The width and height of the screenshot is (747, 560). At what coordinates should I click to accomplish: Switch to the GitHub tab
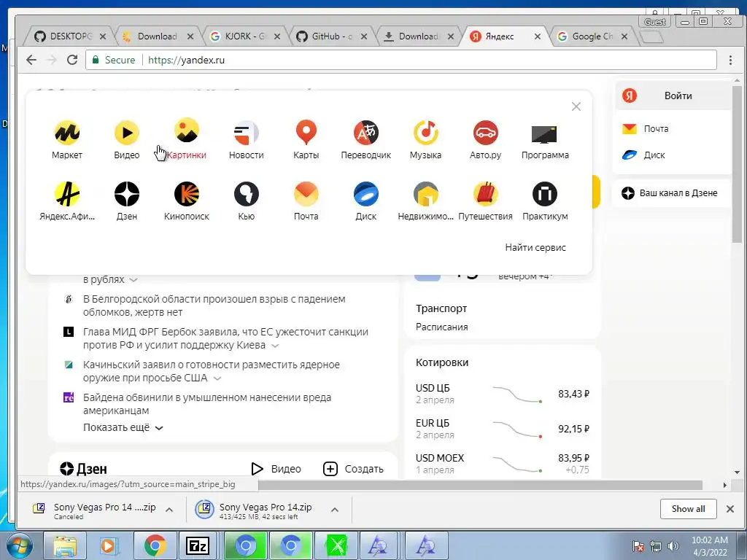(x=332, y=36)
